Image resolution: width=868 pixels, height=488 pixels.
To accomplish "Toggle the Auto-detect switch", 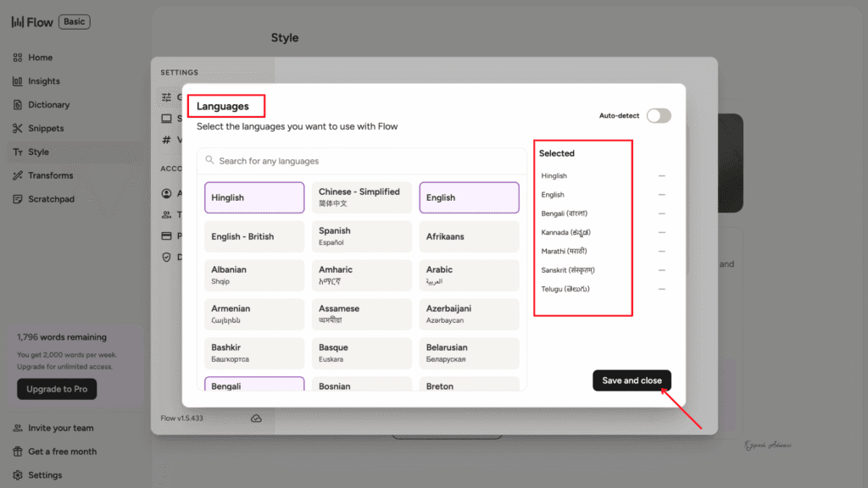I will [x=659, y=115].
